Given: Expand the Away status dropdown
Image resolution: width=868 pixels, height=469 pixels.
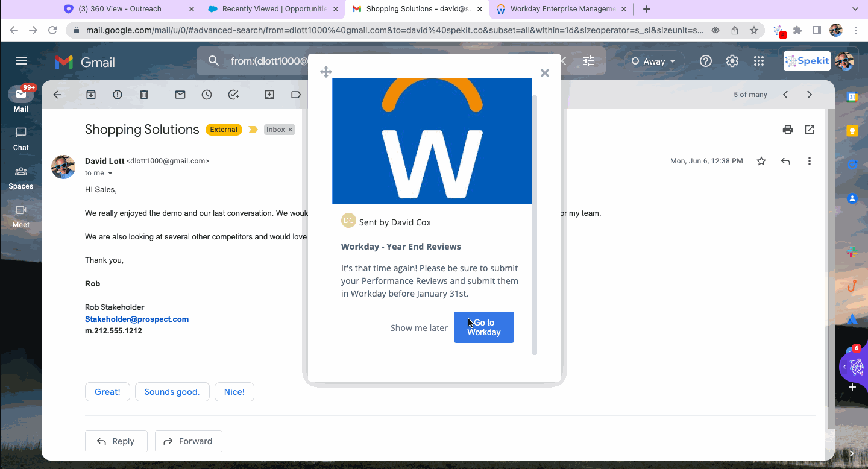Looking at the screenshot, I should click(655, 61).
